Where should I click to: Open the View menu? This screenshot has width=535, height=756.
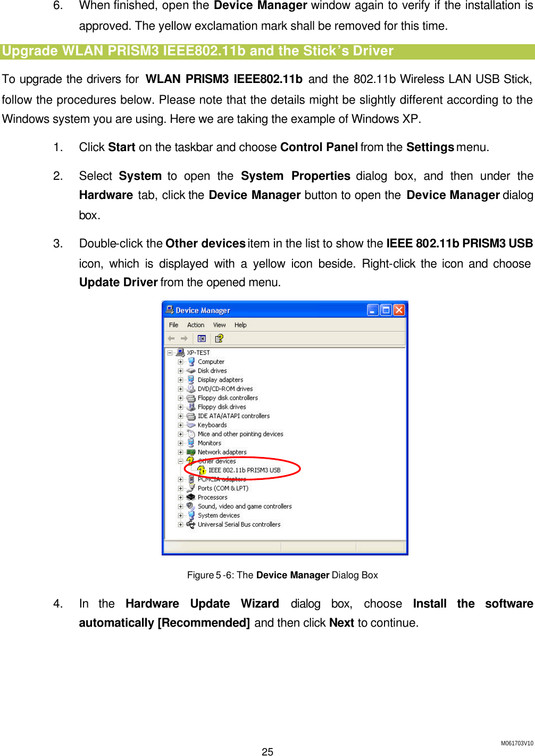click(x=219, y=325)
